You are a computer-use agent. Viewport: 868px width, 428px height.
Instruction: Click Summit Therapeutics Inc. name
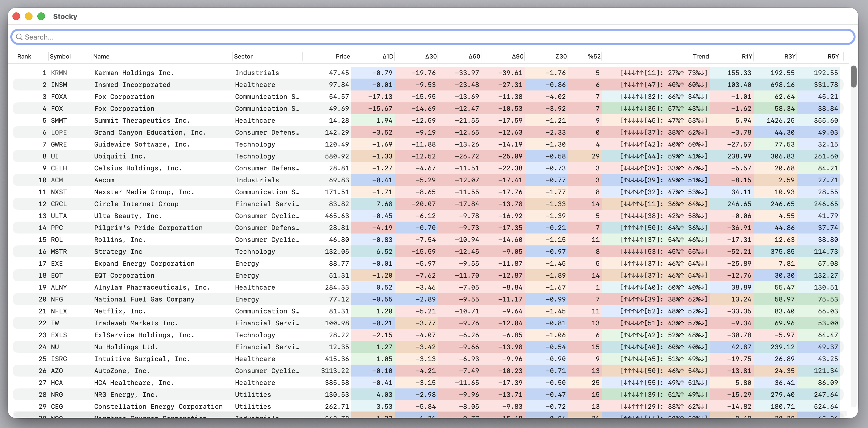point(142,121)
